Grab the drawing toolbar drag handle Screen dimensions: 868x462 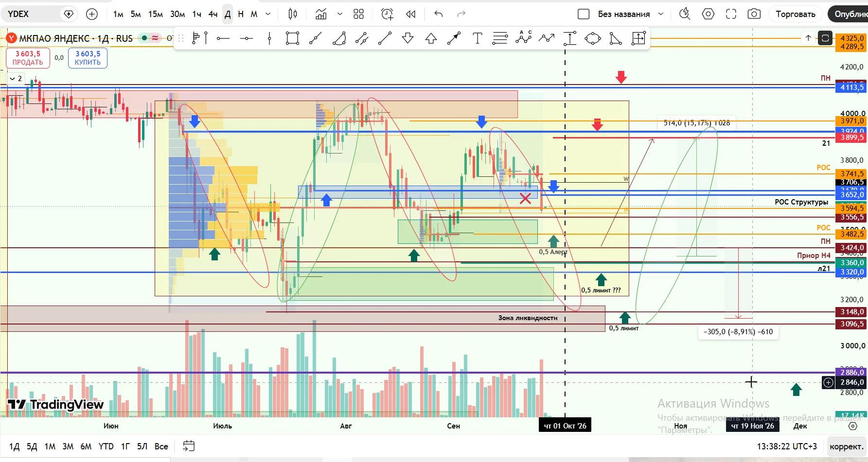(181, 38)
